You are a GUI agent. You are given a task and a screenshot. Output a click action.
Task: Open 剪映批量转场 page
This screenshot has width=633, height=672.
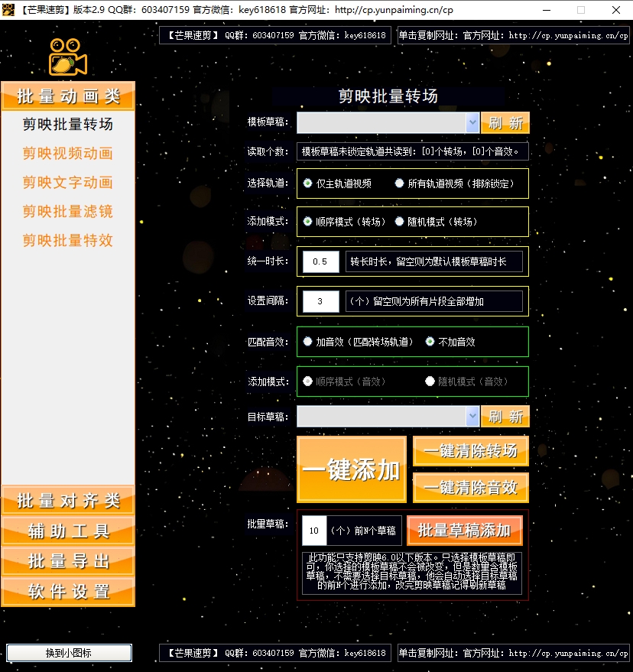[x=68, y=125]
